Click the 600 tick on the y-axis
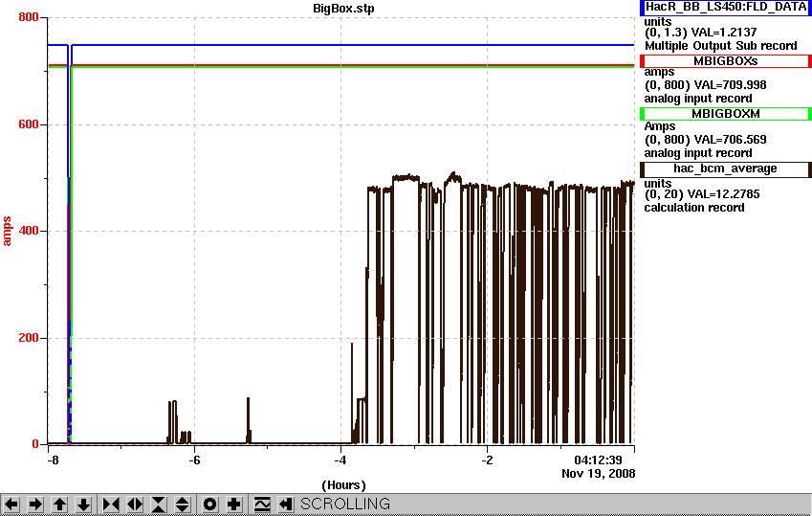The height and width of the screenshot is (516, 812). tap(29, 124)
